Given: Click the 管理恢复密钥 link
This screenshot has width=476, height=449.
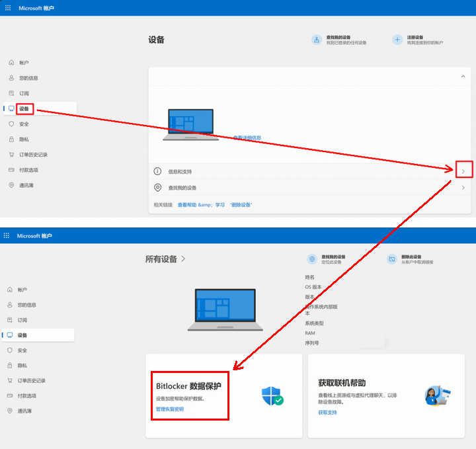Looking at the screenshot, I should coord(170,409).
